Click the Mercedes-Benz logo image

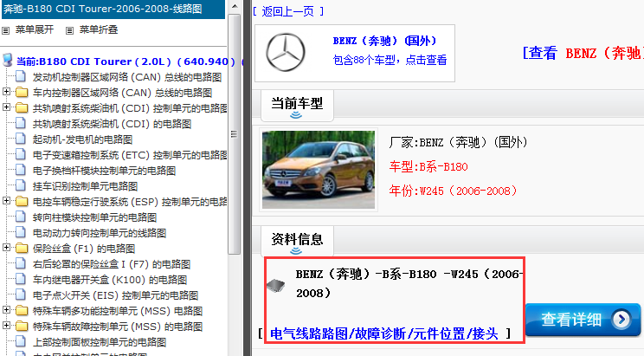286,53
